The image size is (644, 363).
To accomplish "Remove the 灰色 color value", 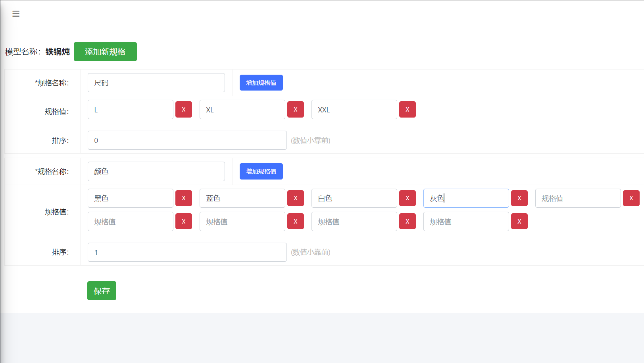I will point(519,198).
